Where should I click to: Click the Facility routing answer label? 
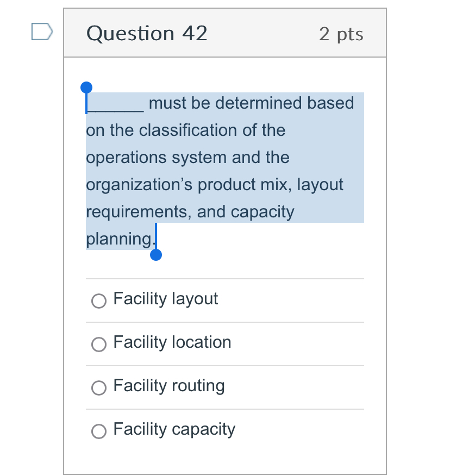click(x=168, y=386)
